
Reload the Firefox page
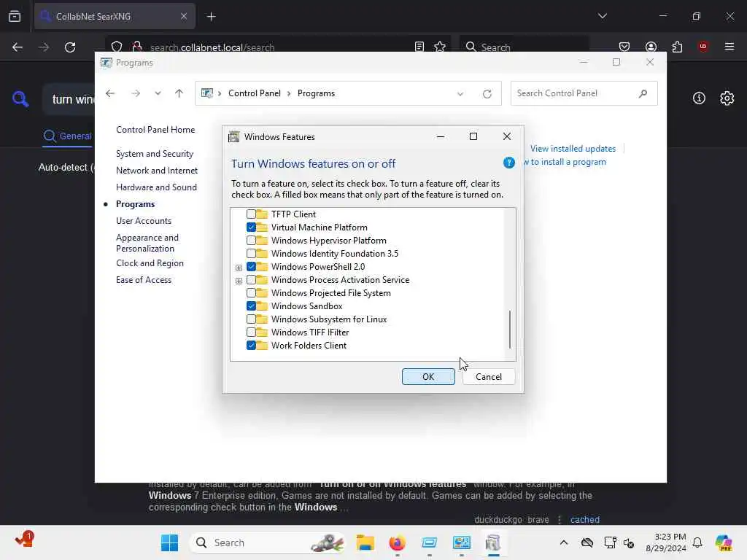(x=70, y=47)
